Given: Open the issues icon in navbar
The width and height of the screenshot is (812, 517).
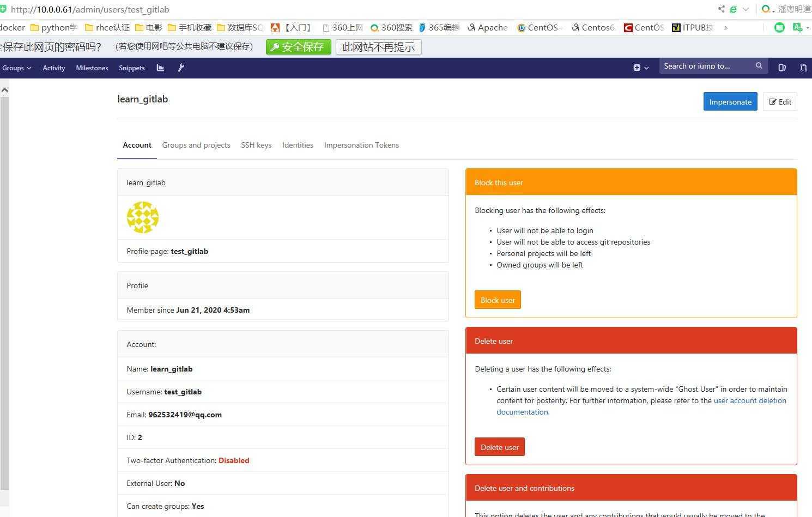Looking at the screenshot, I should point(782,68).
